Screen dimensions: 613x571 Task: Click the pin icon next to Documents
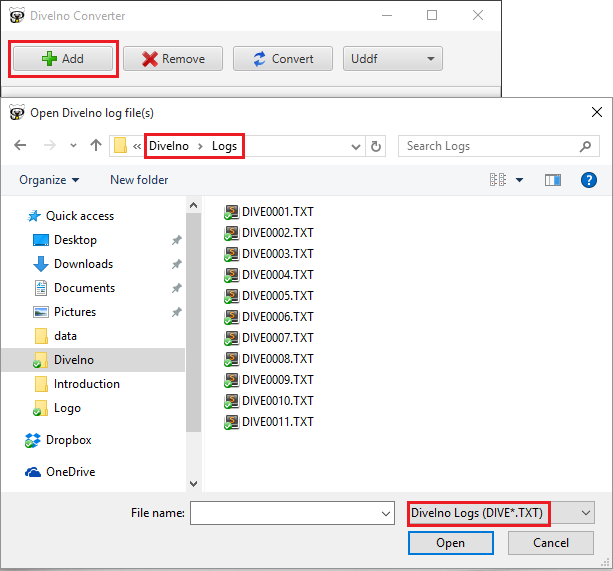(x=177, y=288)
